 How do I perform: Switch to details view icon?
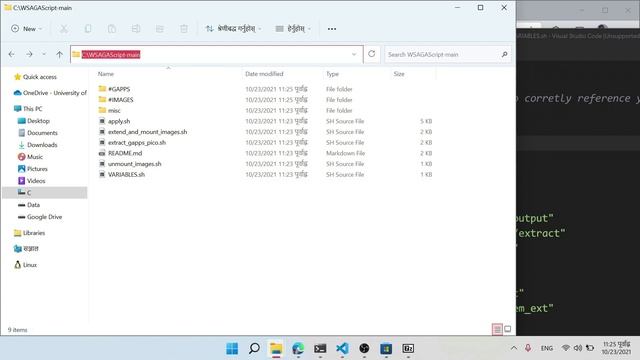[497, 329]
